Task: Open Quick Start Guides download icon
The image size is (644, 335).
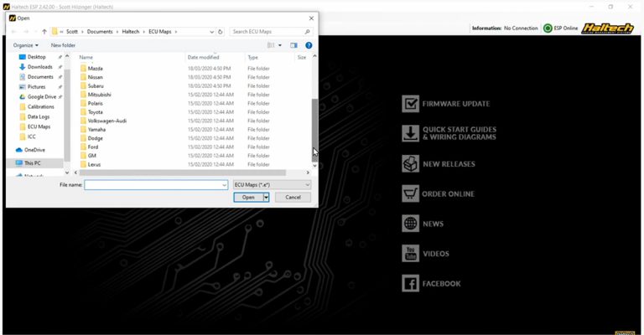Action: [410, 133]
